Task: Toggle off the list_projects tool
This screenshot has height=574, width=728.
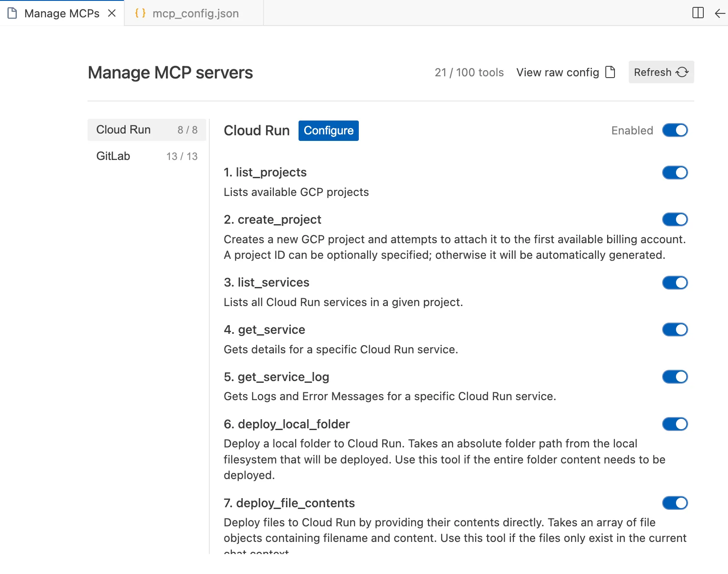Action: coord(675,172)
